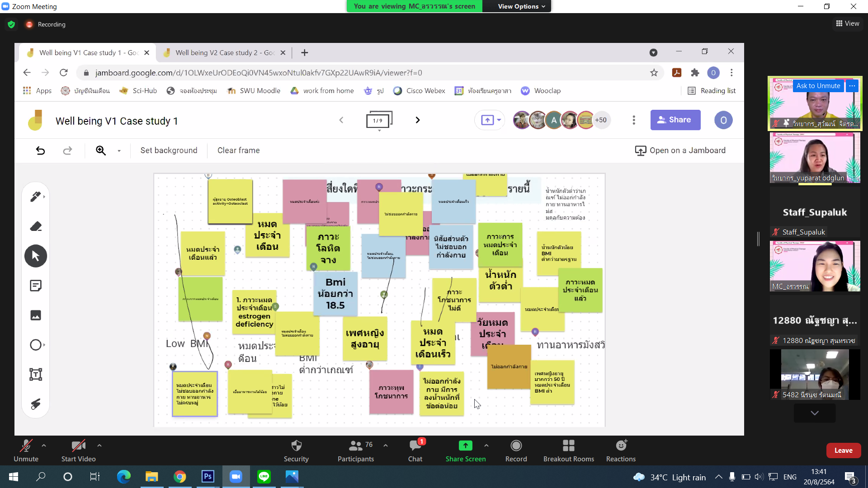Expand the zoom level dropdown arrow
Image resolution: width=868 pixels, height=488 pixels.
pyautogui.click(x=119, y=151)
